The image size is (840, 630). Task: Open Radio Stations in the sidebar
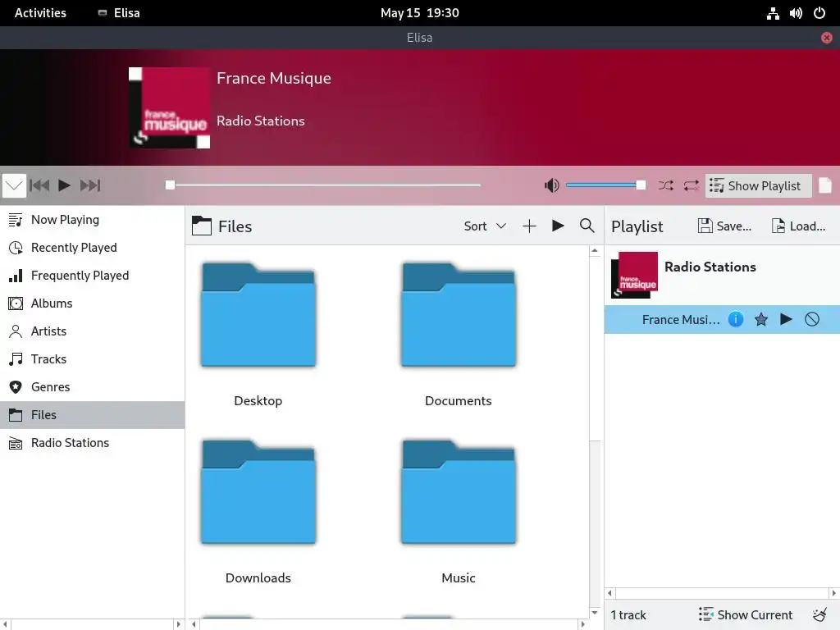[x=92, y=442]
